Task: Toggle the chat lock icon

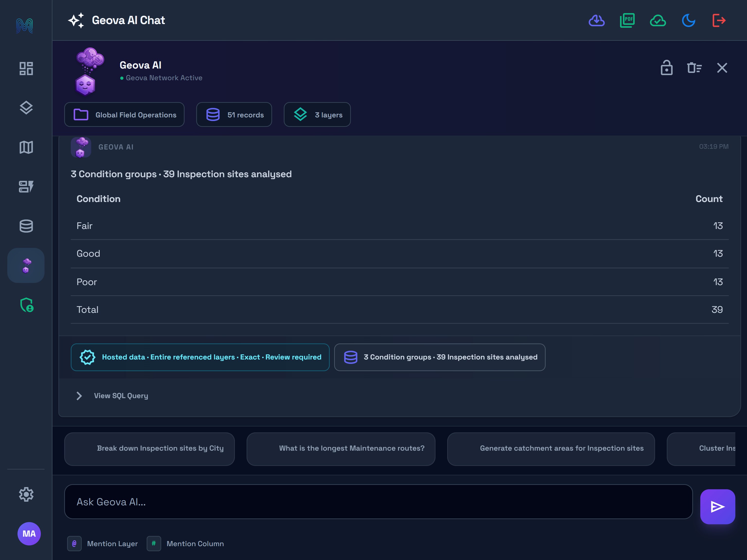Action: click(x=667, y=68)
